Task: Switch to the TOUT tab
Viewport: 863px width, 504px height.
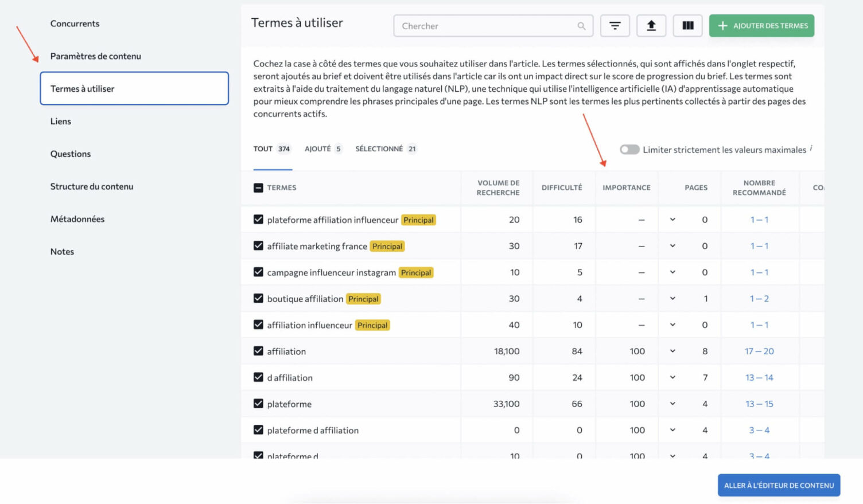Action: (x=273, y=149)
